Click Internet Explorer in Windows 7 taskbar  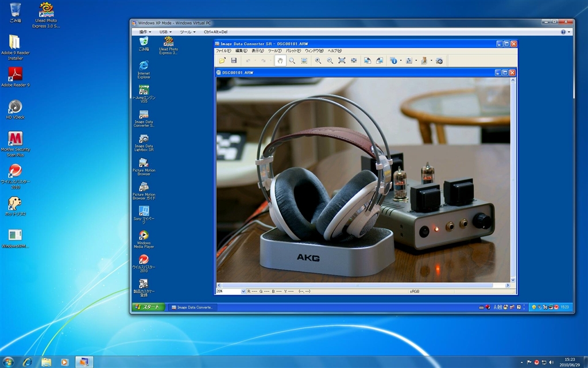pyautogui.click(x=28, y=362)
